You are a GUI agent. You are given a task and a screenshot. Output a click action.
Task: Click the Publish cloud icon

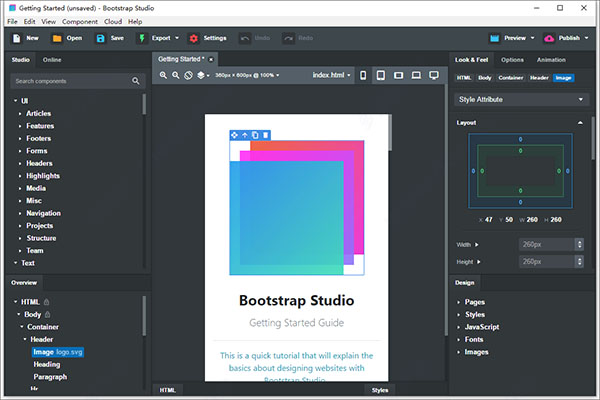[x=549, y=38]
